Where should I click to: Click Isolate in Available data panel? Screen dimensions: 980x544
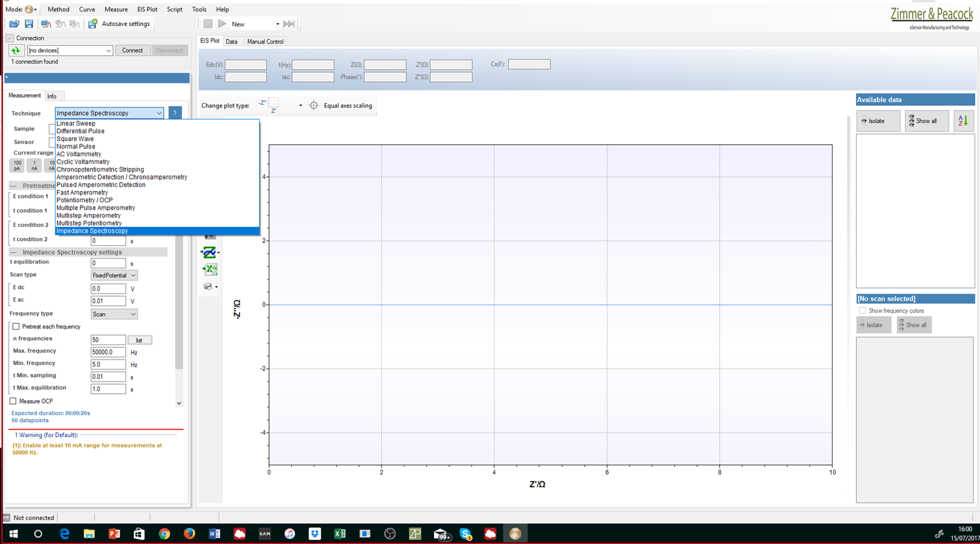pos(878,121)
